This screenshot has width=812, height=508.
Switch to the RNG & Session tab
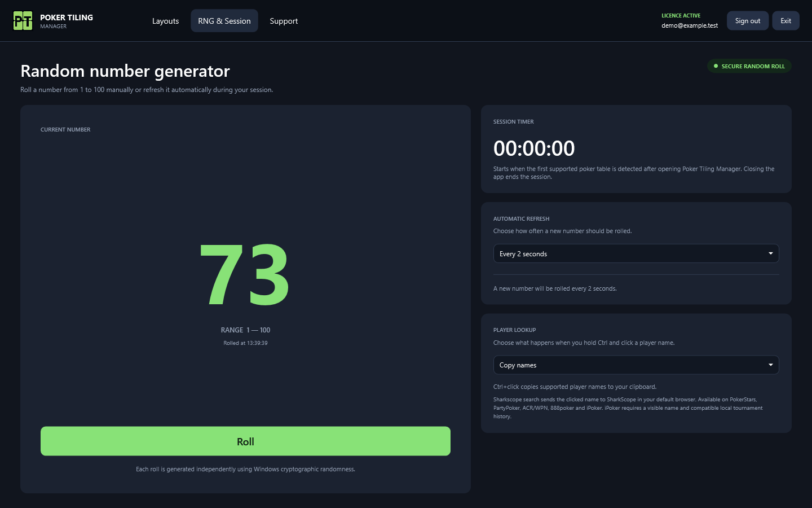(224, 21)
